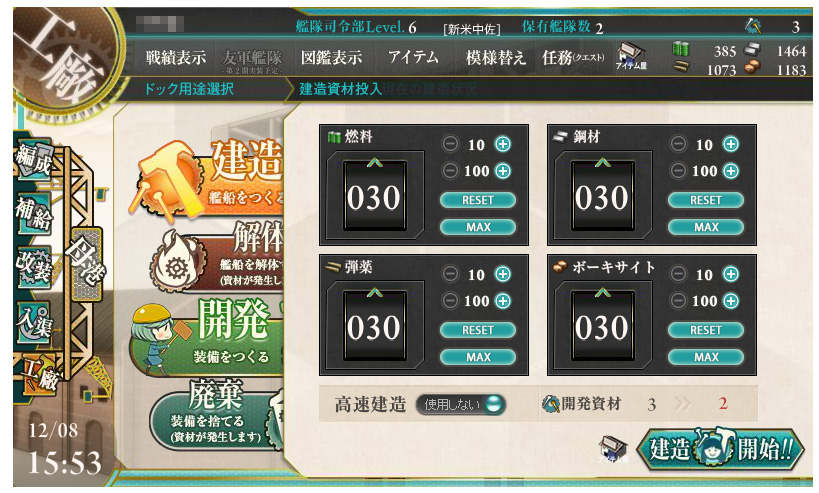
Task: Raise 燃料 fuel counter with up arrow
Action: click(375, 162)
